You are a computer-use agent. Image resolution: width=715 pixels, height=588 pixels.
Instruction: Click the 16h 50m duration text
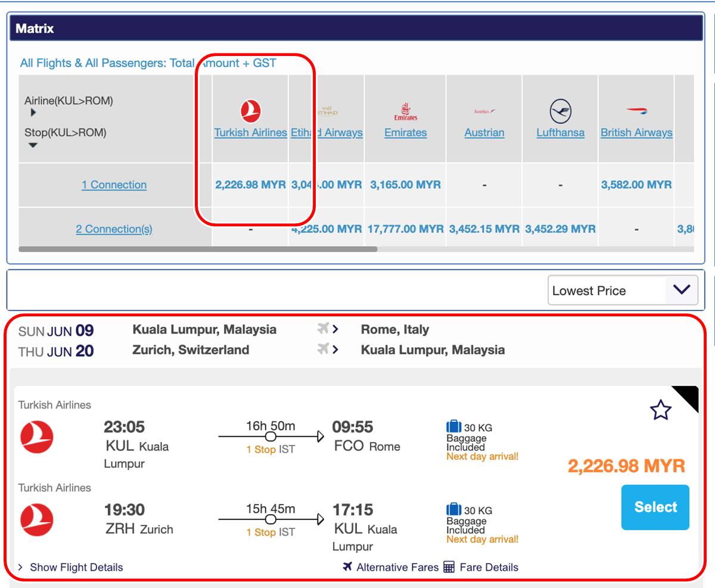[271, 426]
